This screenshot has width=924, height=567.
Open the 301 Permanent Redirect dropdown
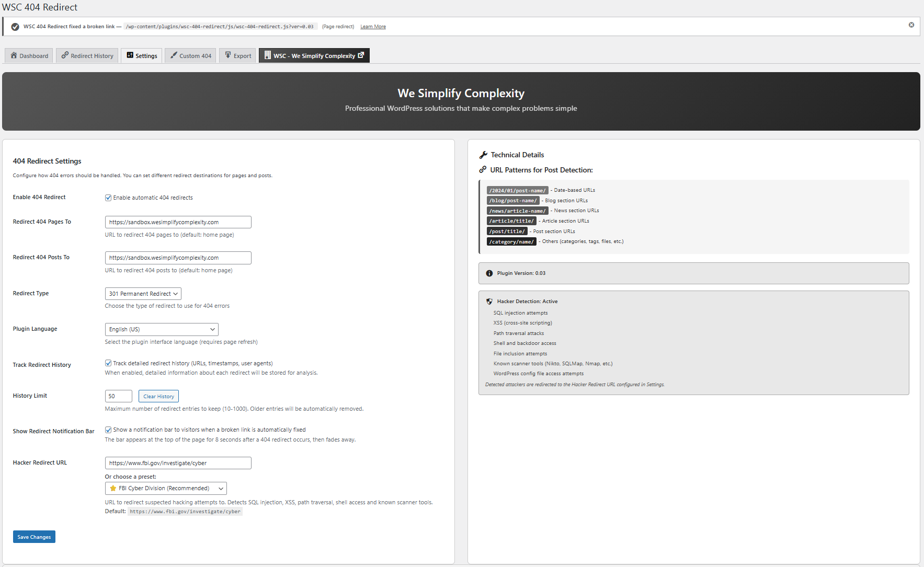point(143,294)
